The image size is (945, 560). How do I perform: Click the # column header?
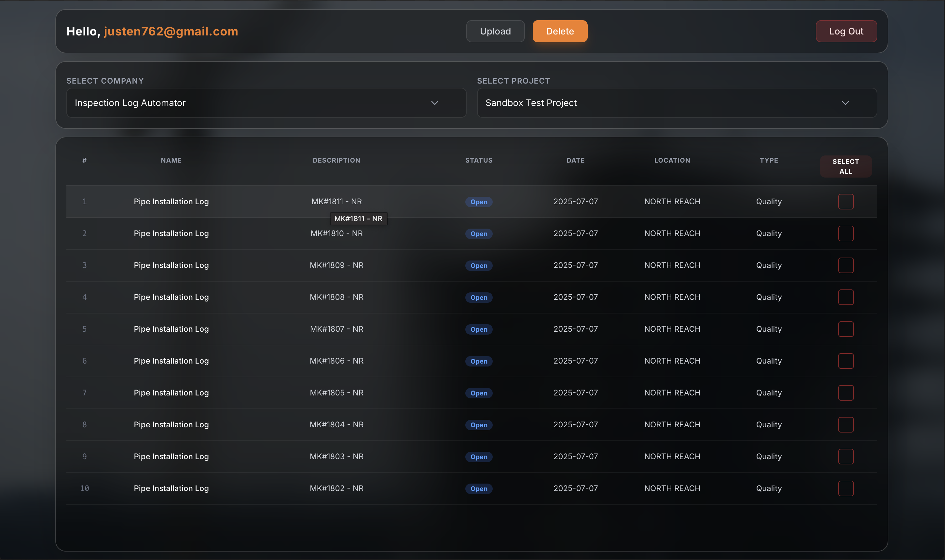pyautogui.click(x=85, y=160)
